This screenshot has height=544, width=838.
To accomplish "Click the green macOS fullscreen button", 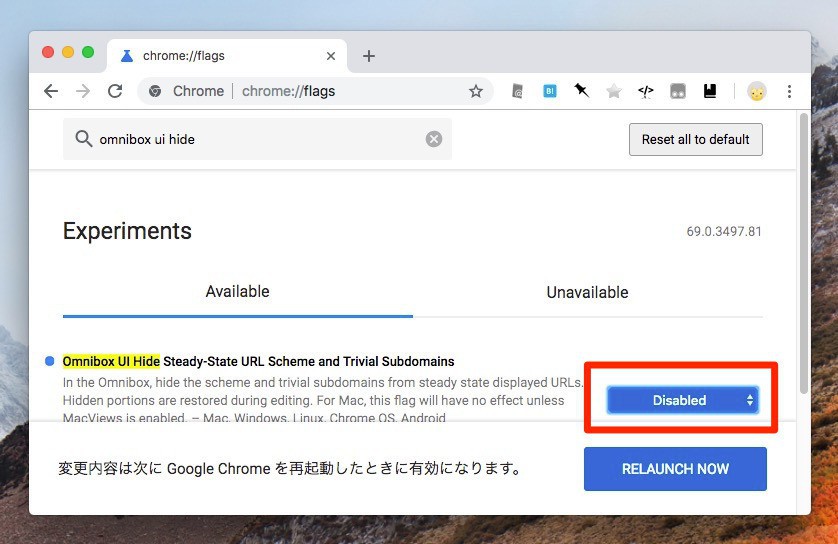I will [x=88, y=52].
